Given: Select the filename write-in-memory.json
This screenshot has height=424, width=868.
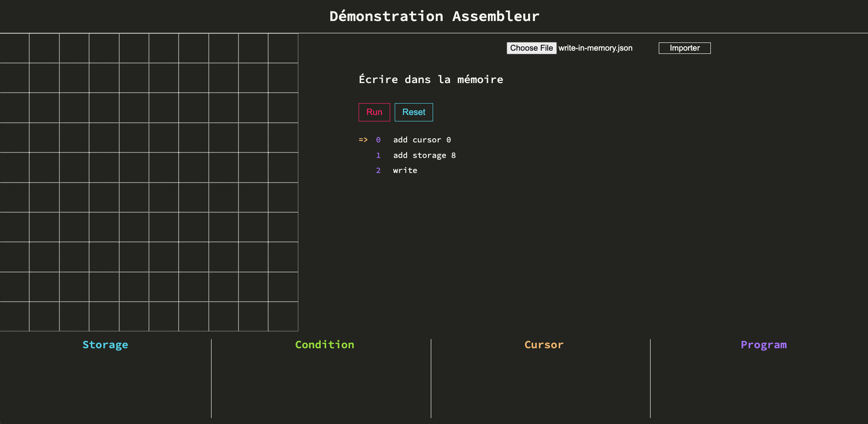Looking at the screenshot, I should [595, 48].
